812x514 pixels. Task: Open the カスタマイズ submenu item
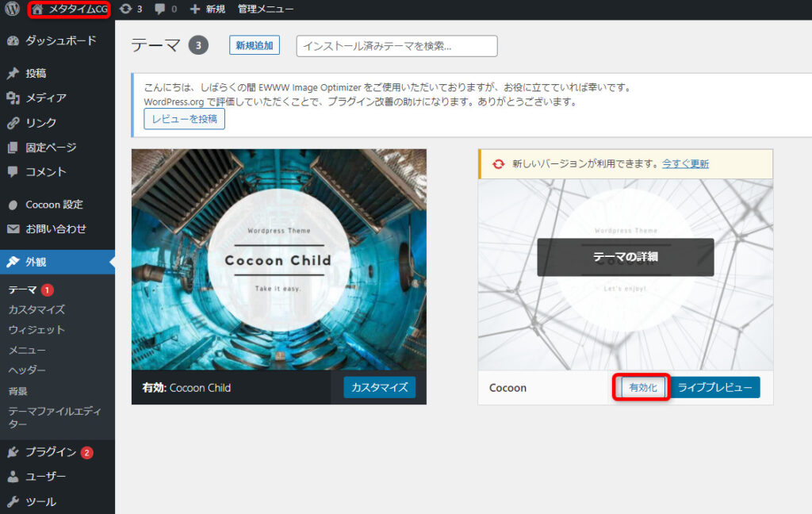(x=36, y=310)
